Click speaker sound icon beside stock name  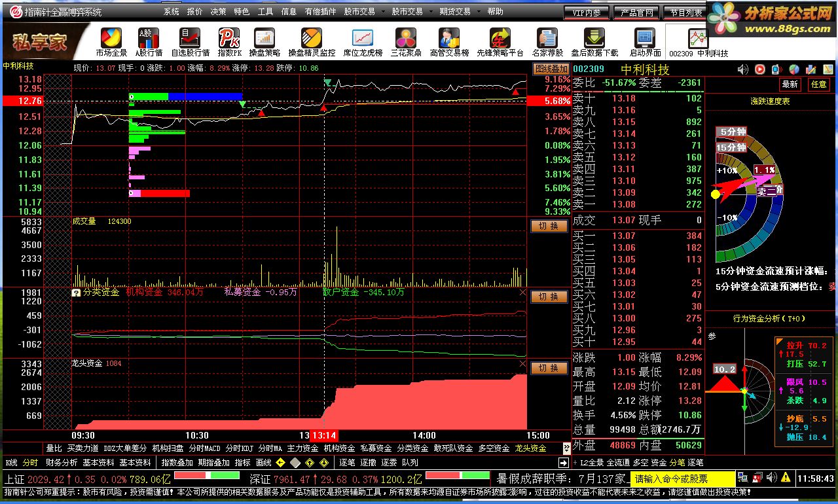click(x=742, y=69)
